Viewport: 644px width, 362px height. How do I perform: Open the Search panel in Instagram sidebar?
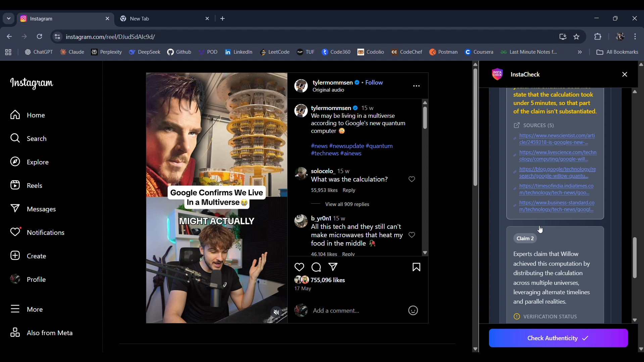click(28, 139)
